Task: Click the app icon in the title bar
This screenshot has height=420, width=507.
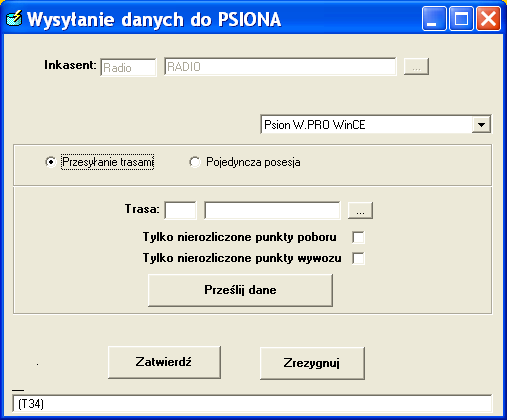Action: pos(14,19)
